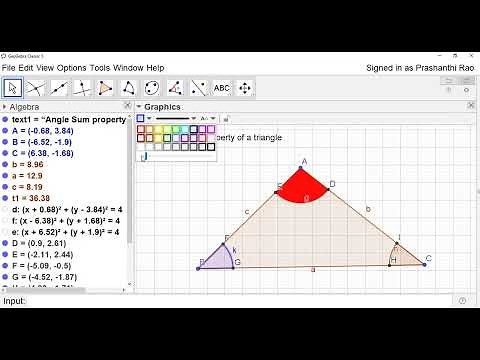Image resolution: width=480 pixels, height=360 pixels.
Task: Select the Move Graphics View tool
Action: pyautogui.click(x=245, y=88)
